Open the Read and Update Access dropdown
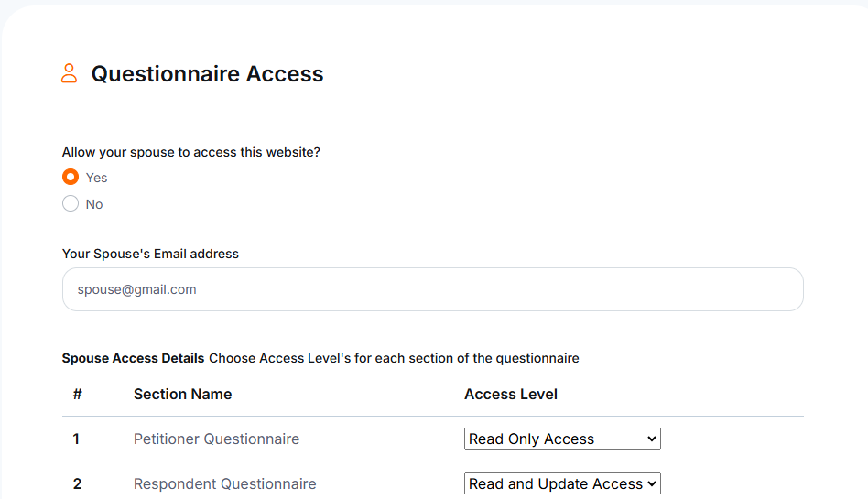Image resolution: width=868 pixels, height=499 pixels. click(562, 483)
